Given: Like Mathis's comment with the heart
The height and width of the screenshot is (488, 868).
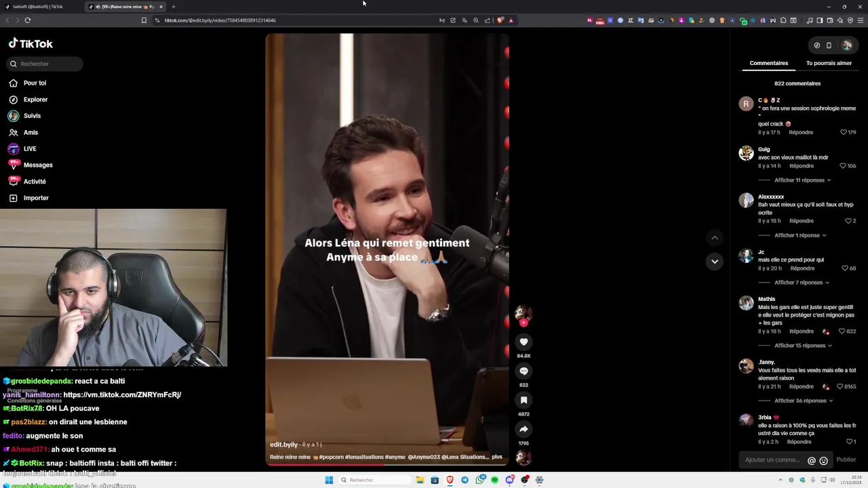Looking at the screenshot, I should [x=842, y=331].
